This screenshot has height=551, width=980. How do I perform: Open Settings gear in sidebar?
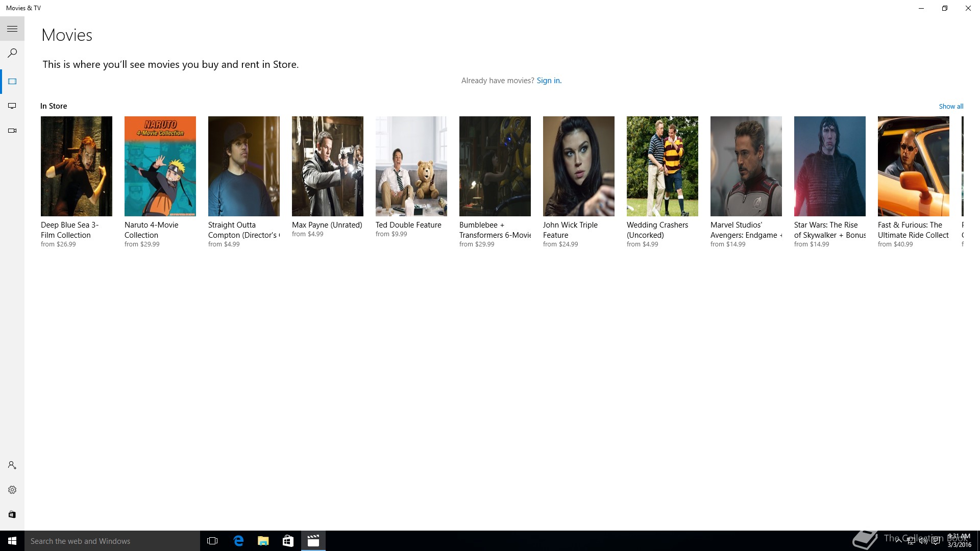[12, 490]
